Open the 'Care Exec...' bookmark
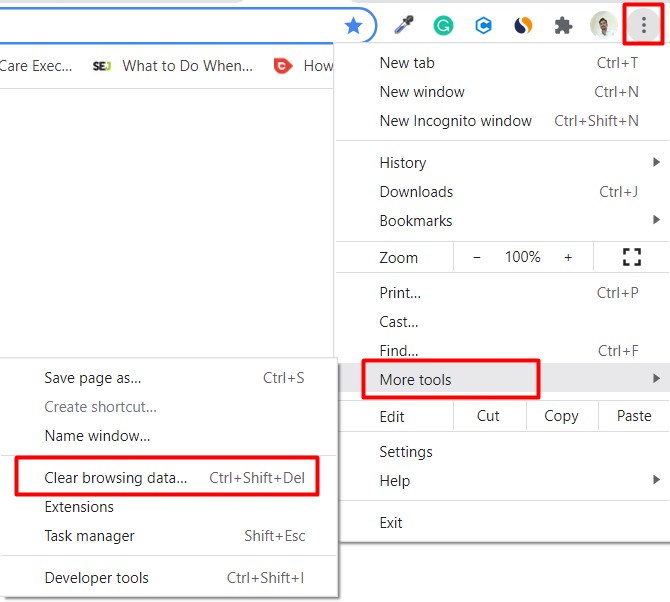Screen dimensions: 670x602 click(36, 66)
